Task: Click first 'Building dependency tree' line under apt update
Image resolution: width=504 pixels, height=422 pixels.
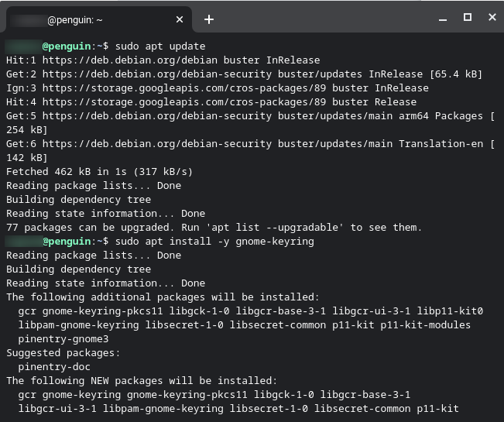Action: coord(78,200)
